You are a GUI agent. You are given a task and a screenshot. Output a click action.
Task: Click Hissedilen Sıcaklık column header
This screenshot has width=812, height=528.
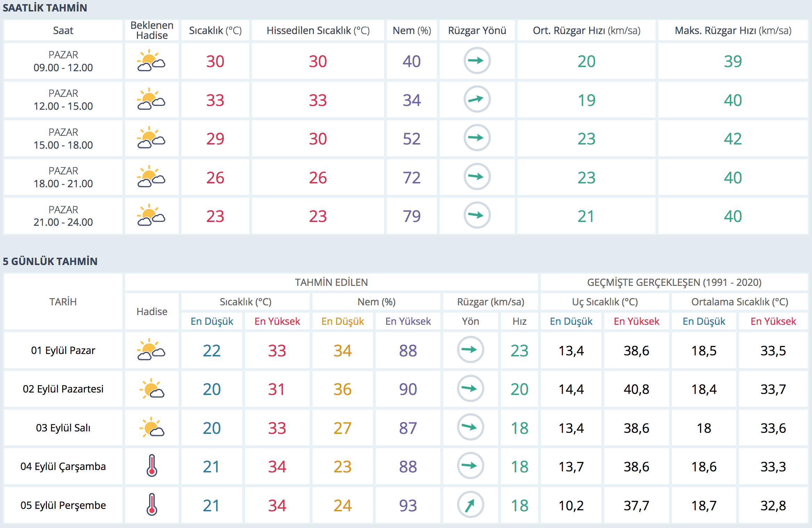tap(318, 31)
